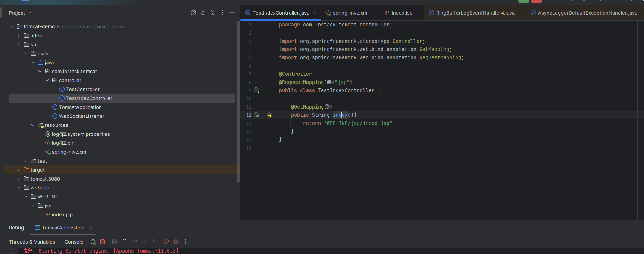Follow the WEB-INF/jsp/index.jsp path link

358,123
